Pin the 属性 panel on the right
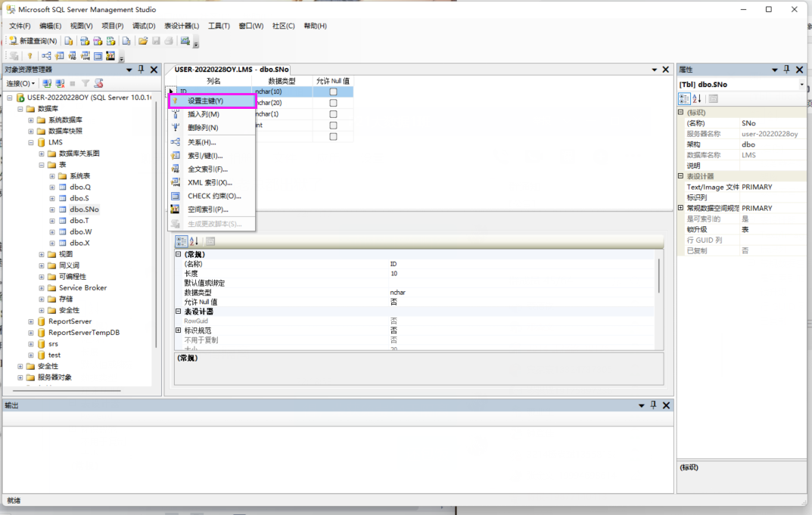Screen dimensions: 812x515 786,70
